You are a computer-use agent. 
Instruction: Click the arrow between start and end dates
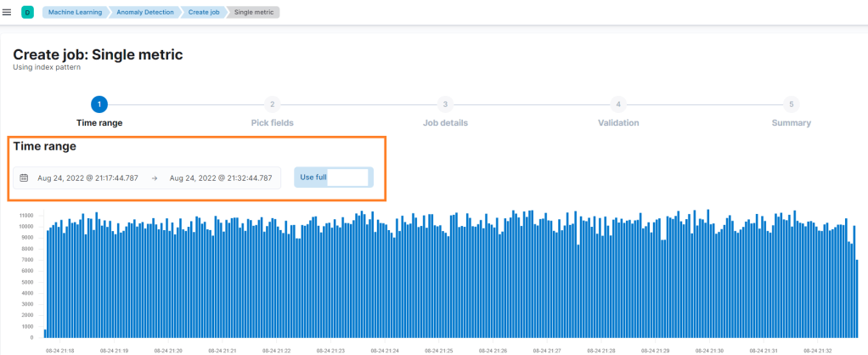pos(155,178)
